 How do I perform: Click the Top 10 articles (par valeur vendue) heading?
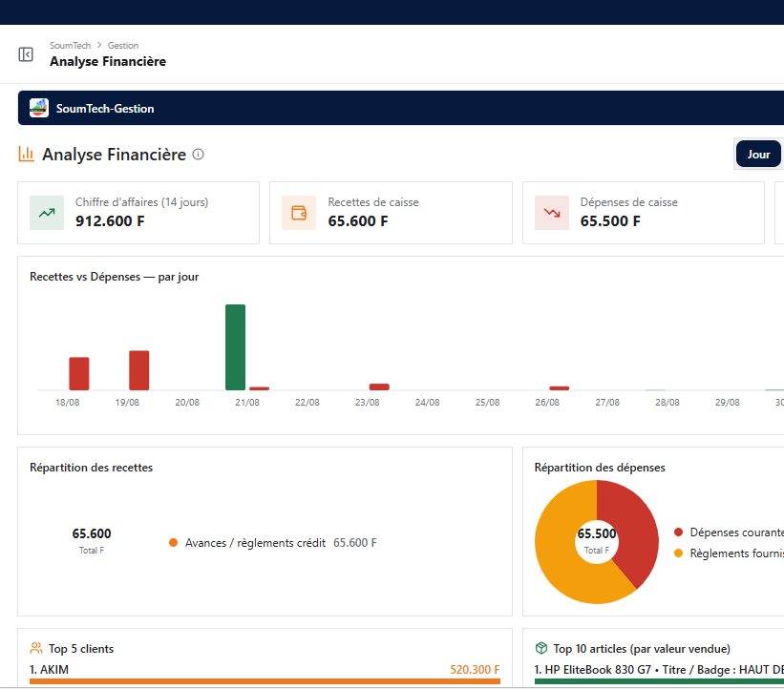[642, 649]
